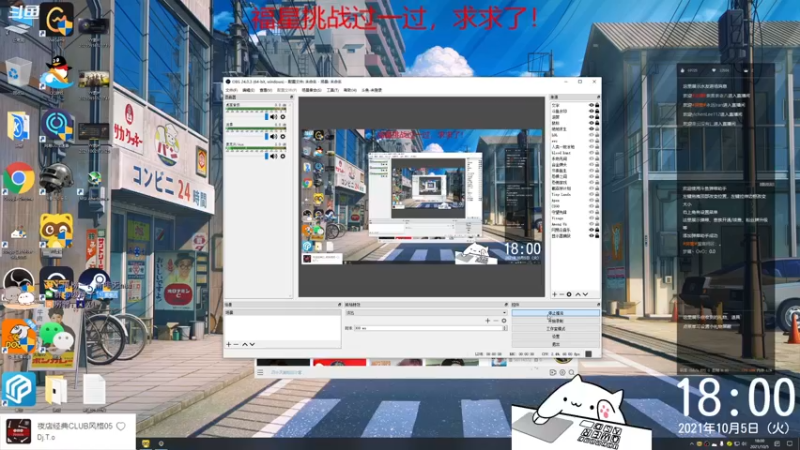
Task: Move source up with the up chevron
Action: pyautogui.click(x=578, y=294)
